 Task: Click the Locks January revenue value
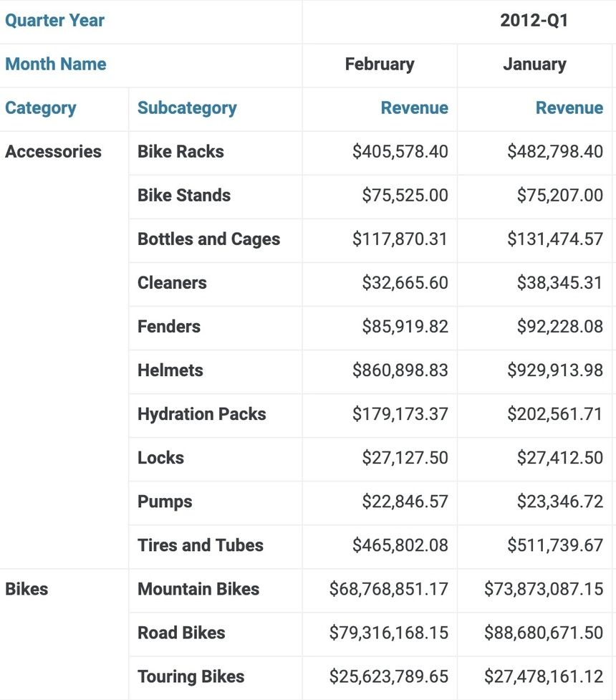[560, 458]
